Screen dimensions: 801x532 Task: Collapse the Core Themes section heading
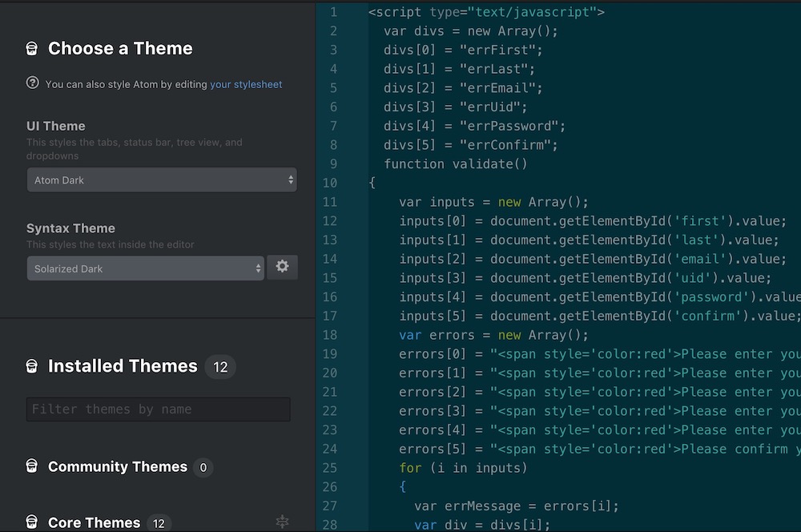pyautogui.click(x=94, y=522)
